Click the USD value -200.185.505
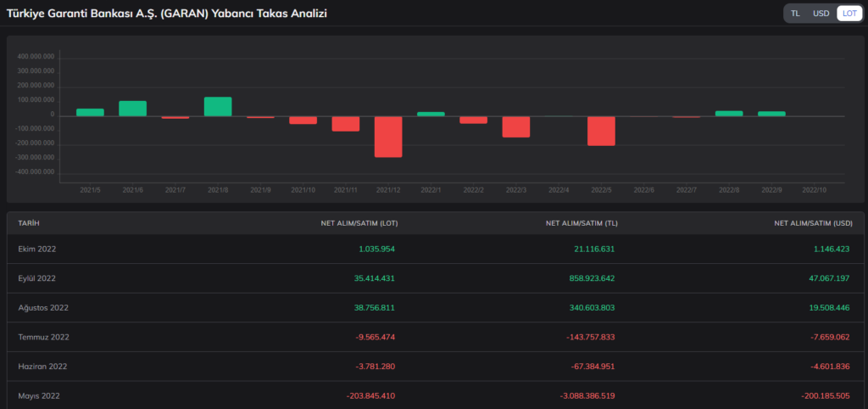The image size is (868, 409). 825,395
